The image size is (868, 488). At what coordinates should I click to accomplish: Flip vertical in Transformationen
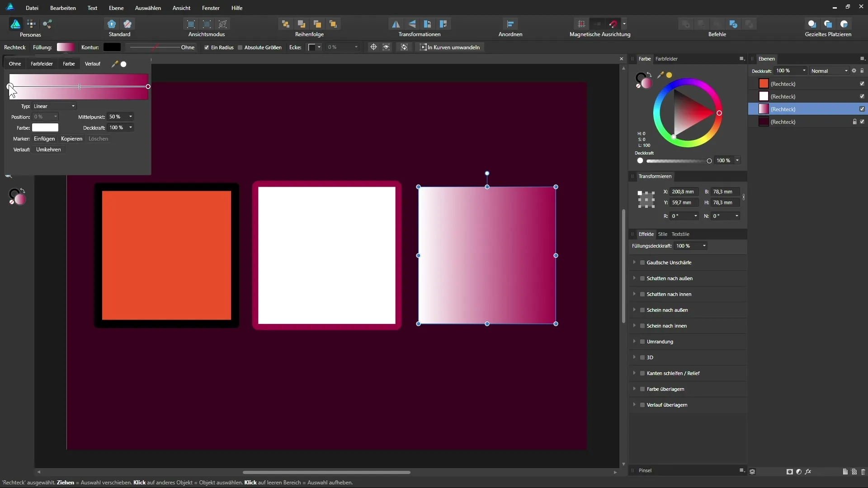point(411,24)
